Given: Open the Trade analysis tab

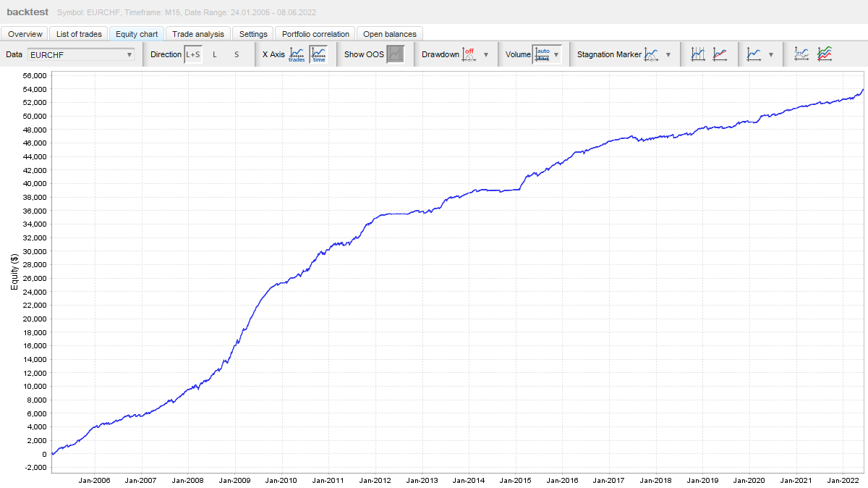Looking at the screenshot, I should tap(198, 34).
